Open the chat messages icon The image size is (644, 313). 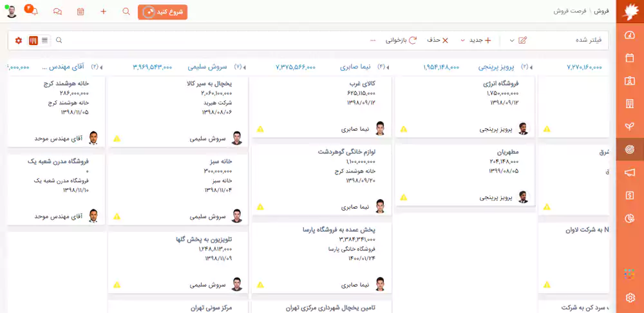[57, 12]
